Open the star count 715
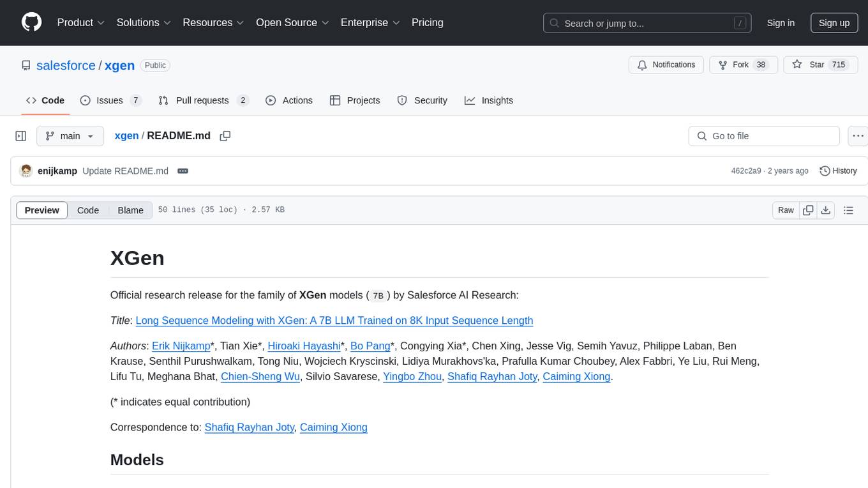Image resolution: width=868 pixels, height=488 pixels. coord(838,65)
